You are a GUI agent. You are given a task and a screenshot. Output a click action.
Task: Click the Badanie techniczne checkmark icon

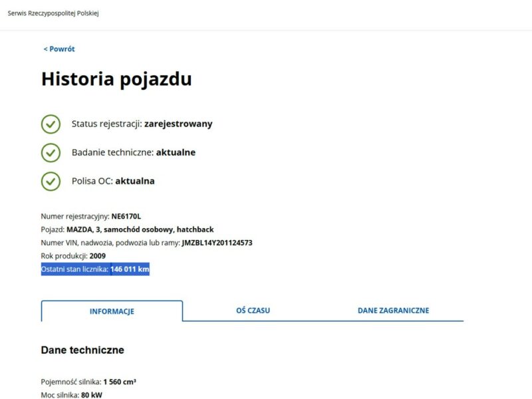coord(51,153)
